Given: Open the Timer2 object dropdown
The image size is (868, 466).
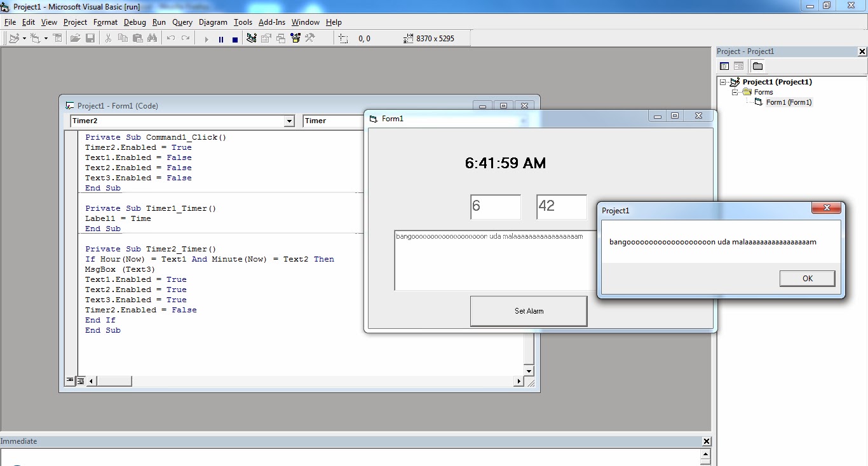Looking at the screenshot, I should [x=289, y=121].
